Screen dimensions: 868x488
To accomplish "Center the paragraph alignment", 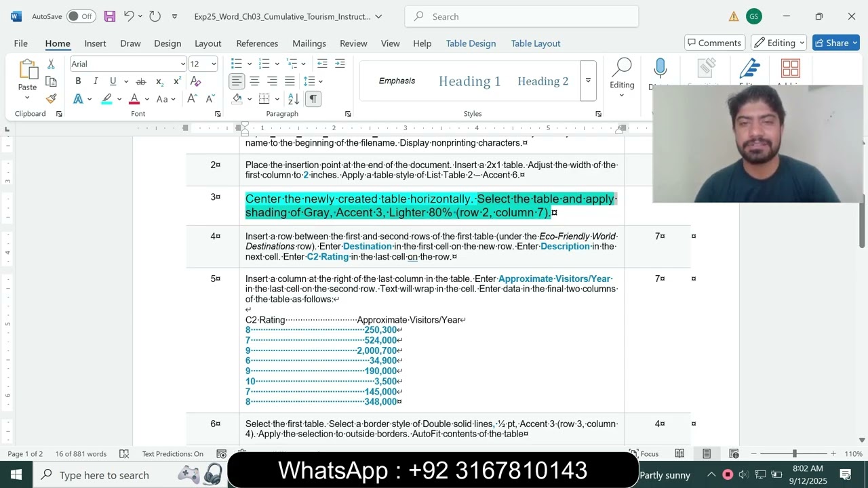I will click(x=254, y=81).
